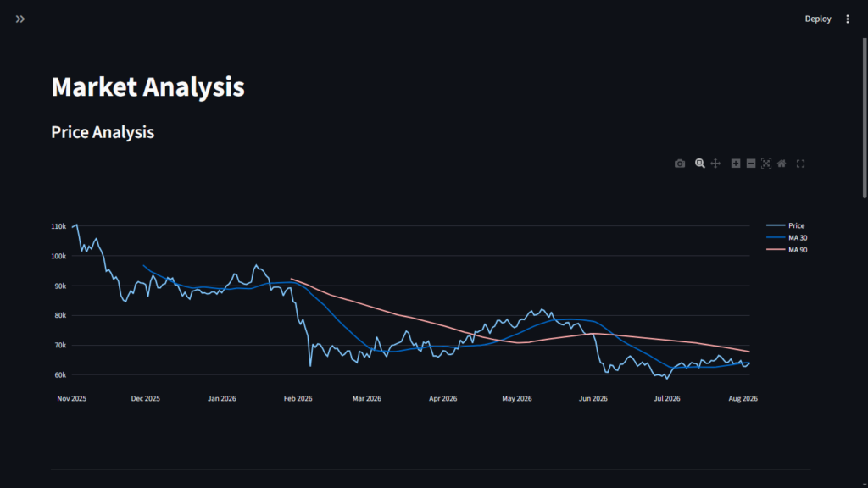Expand the sidebar with the double chevron
The width and height of the screenshot is (868, 488).
click(20, 19)
